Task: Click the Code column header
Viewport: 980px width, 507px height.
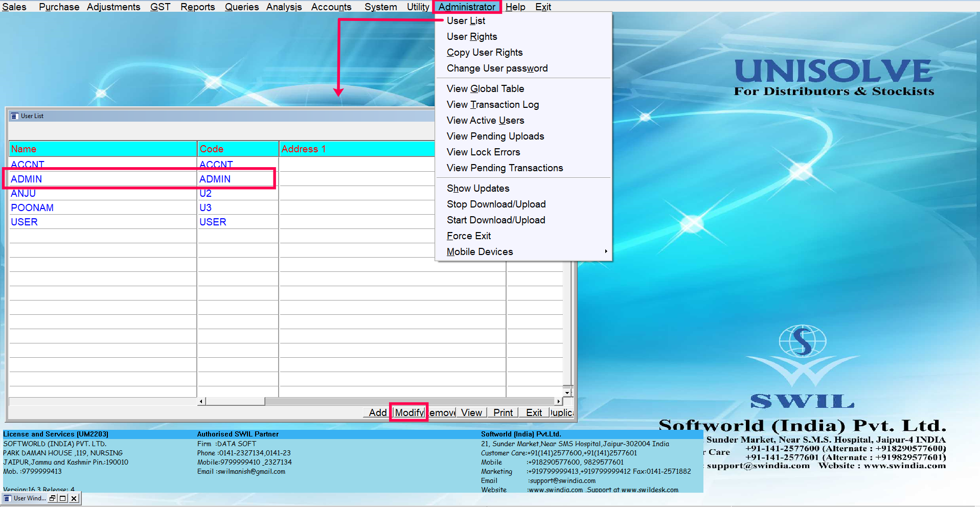Action: point(238,149)
